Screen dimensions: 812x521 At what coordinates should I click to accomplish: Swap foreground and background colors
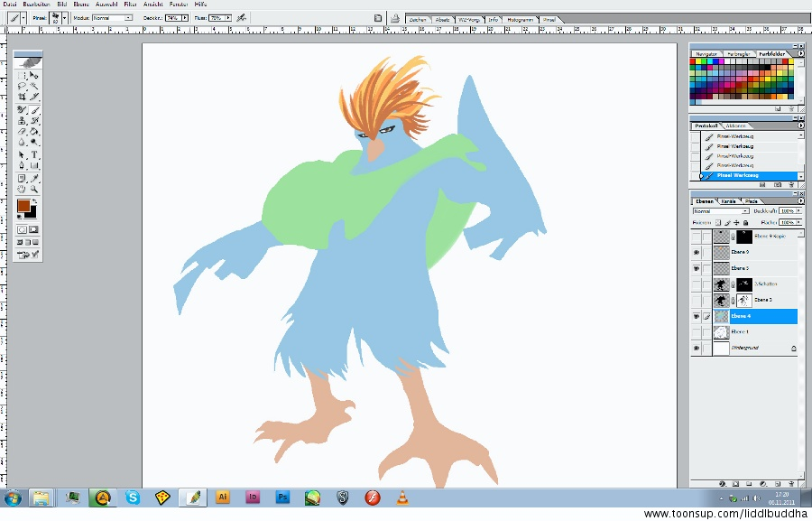(x=34, y=200)
